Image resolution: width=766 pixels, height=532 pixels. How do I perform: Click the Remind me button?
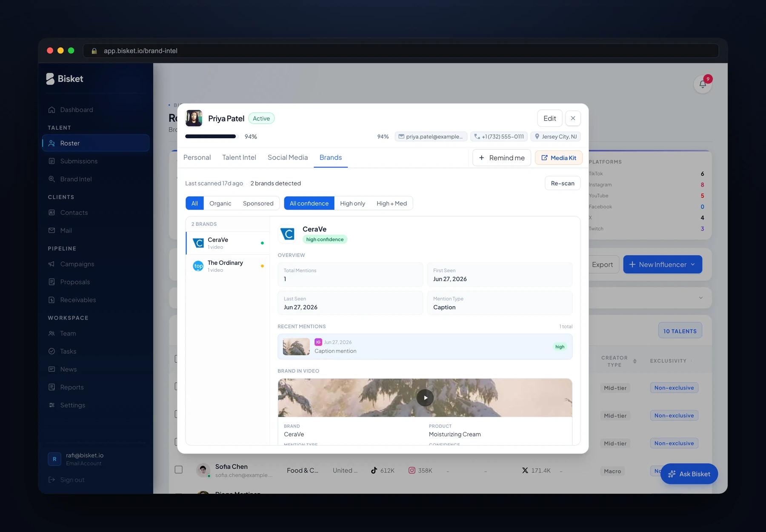[502, 158]
